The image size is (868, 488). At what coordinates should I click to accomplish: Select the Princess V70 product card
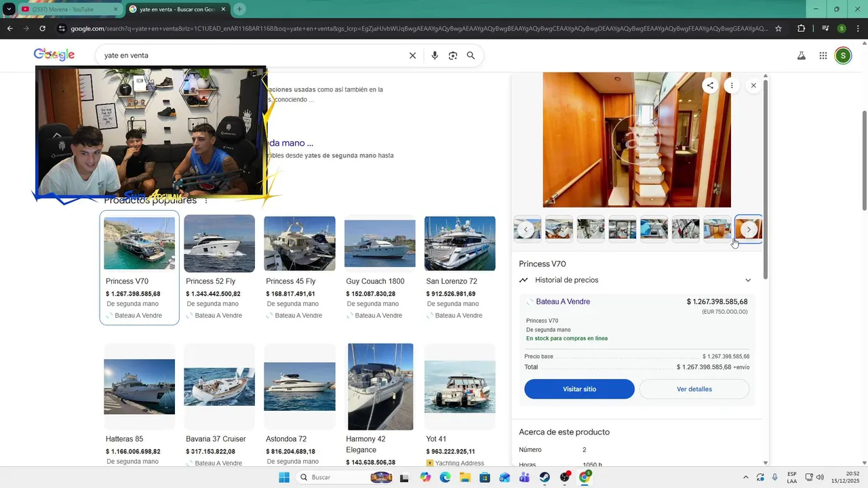[140, 267]
